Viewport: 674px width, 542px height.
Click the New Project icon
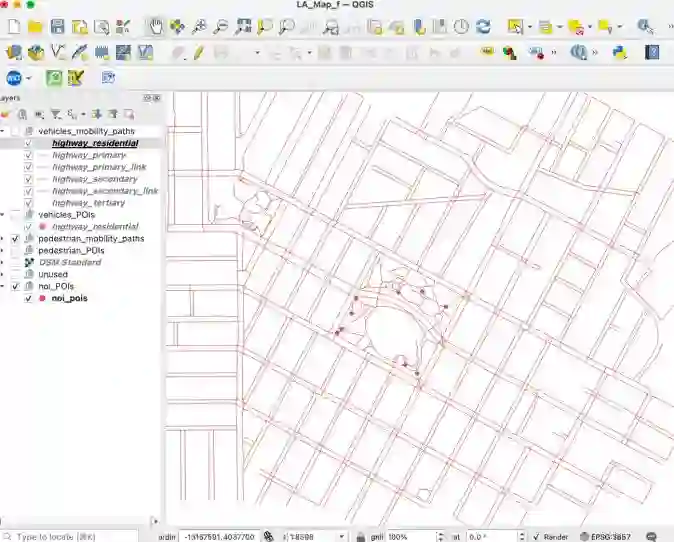click(13, 27)
